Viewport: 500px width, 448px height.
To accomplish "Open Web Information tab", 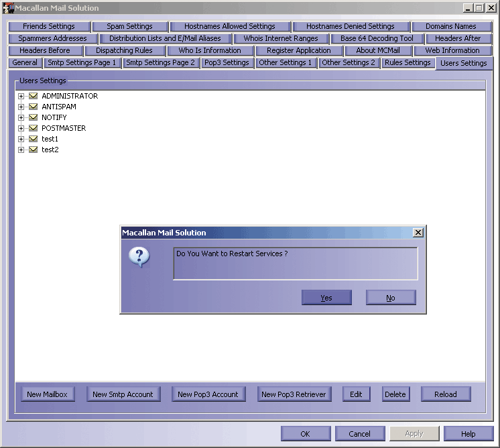I will tap(452, 50).
